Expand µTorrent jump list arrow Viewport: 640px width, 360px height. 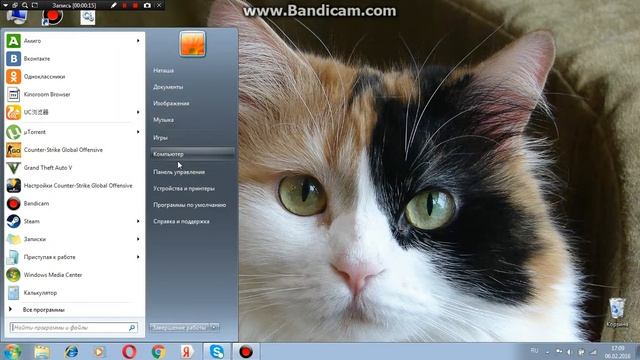pos(138,132)
